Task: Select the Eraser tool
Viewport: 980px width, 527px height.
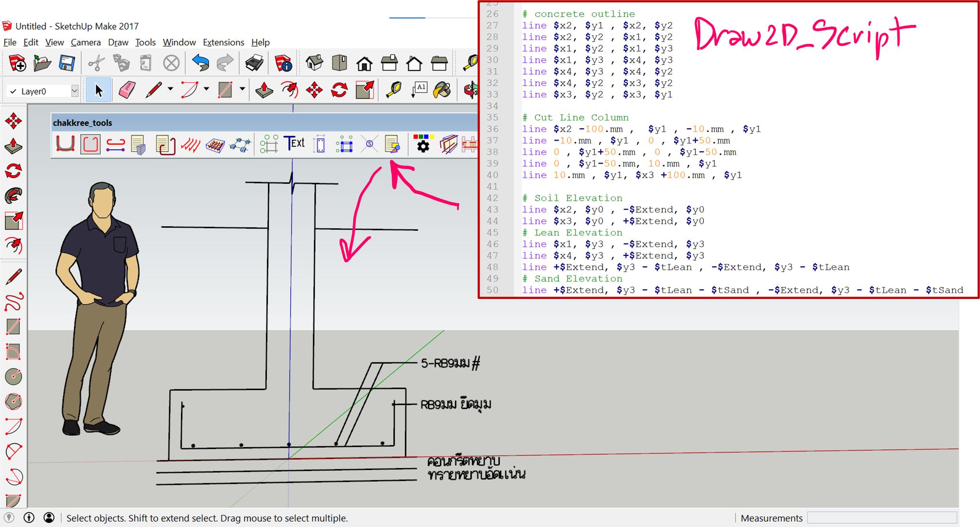Action: [x=126, y=90]
